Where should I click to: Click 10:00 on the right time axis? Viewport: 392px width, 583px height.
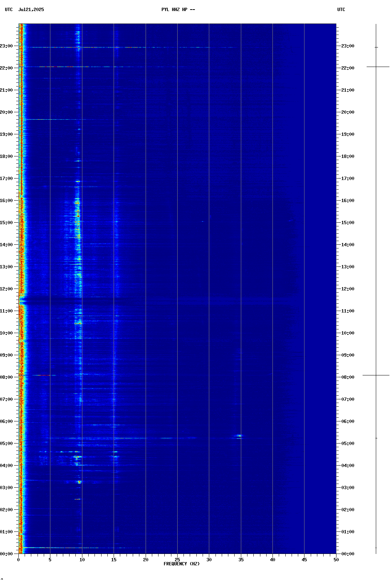pos(348,333)
